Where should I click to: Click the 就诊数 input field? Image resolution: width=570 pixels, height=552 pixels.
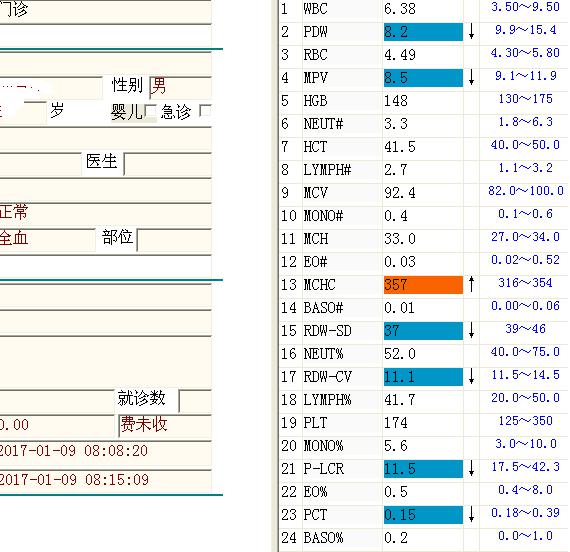tap(196, 401)
